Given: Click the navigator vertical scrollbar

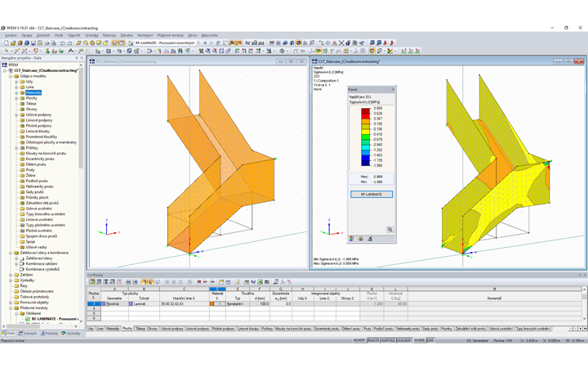Looking at the screenshot, I should [x=81, y=119].
